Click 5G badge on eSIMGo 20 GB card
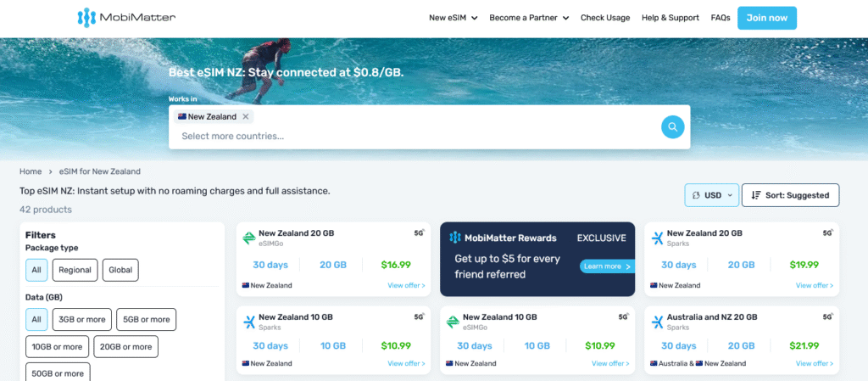Viewport: 868px width, 381px height. point(419,233)
